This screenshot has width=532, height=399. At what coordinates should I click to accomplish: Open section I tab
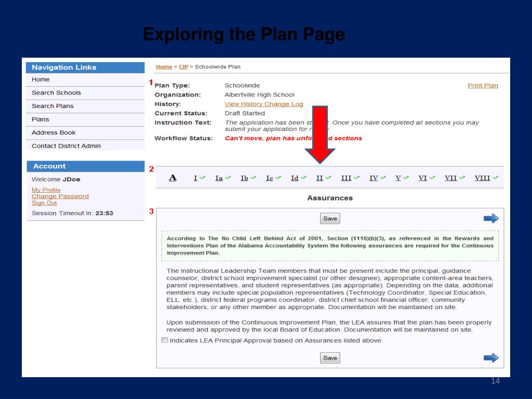[195, 178]
